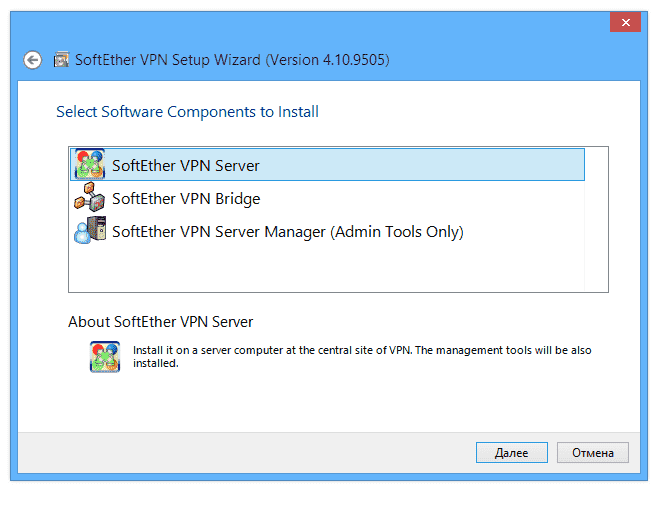Close the setup wizard window
Viewport: 659px width, 507px height.
(625, 22)
